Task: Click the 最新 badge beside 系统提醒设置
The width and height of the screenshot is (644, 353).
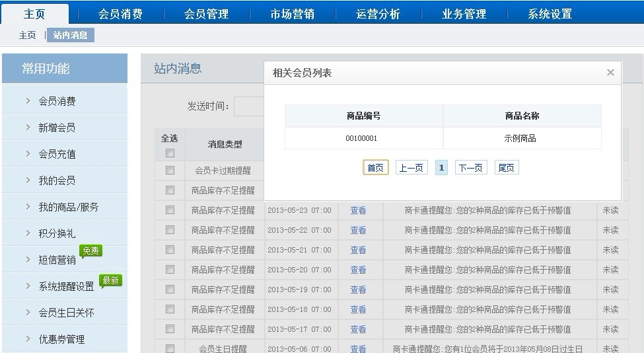Action: [x=110, y=280]
